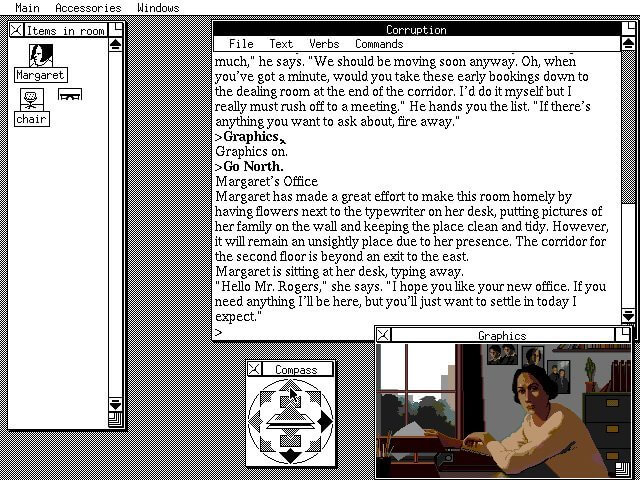The image size is (640, 480).
Task: Click the down arrow of Items in room scrollbar
Action: tap(116, 404)
